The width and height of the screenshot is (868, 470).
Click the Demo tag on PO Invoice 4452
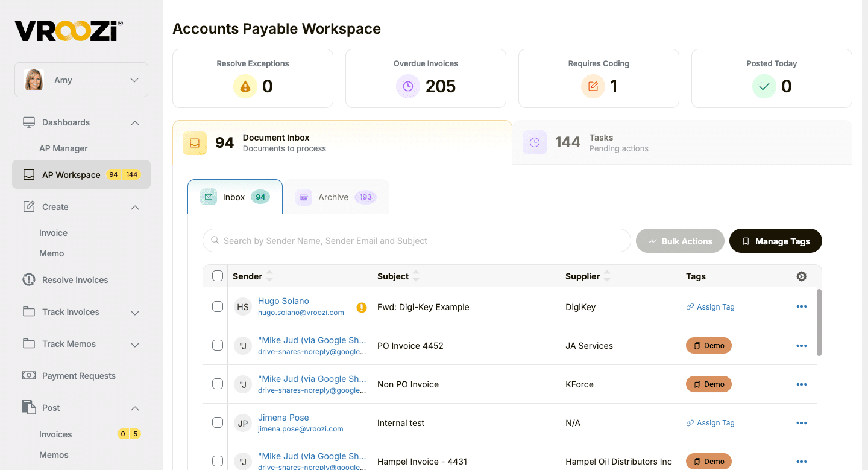coord(709,346)
